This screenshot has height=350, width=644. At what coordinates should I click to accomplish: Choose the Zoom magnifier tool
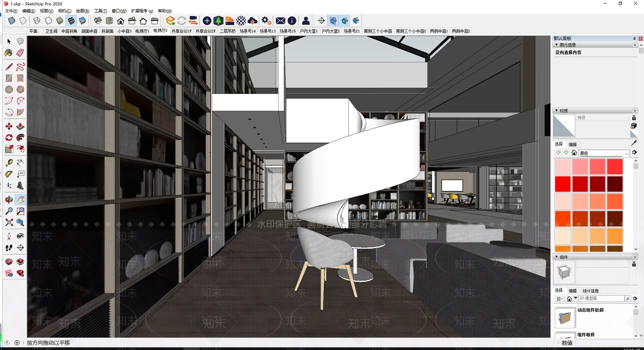click(9, 211)
